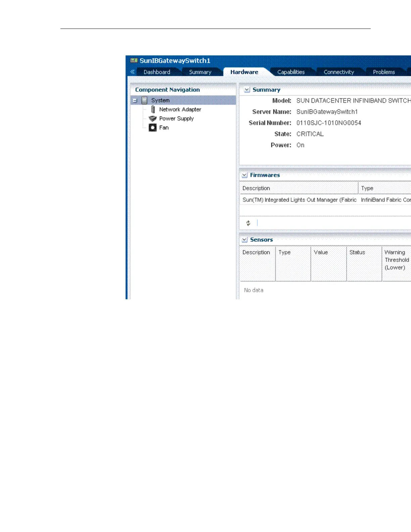Click the Server Name value SunIBGatewaySwitch1

coord(327,112)
